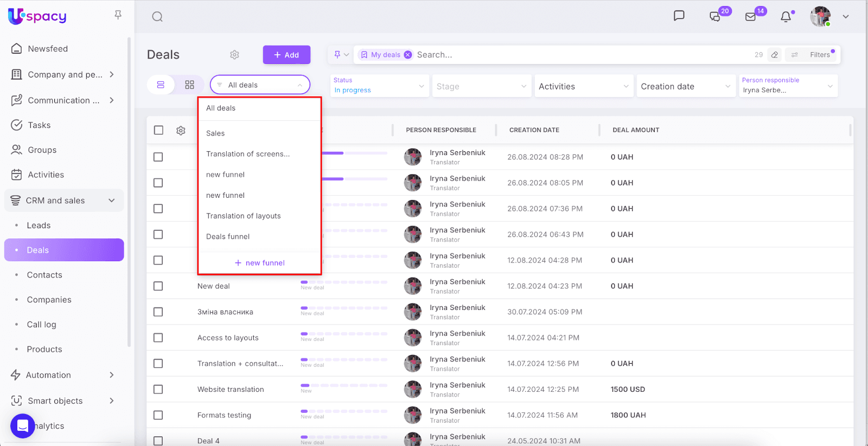
Task: Select the Formats testing row checkbox
Action: tap(158, 415)
